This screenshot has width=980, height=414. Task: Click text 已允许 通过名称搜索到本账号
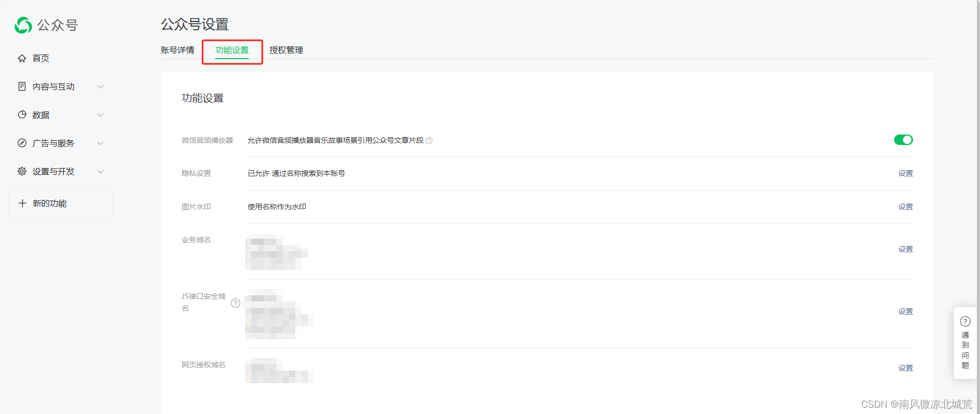[x=296, y=173]
